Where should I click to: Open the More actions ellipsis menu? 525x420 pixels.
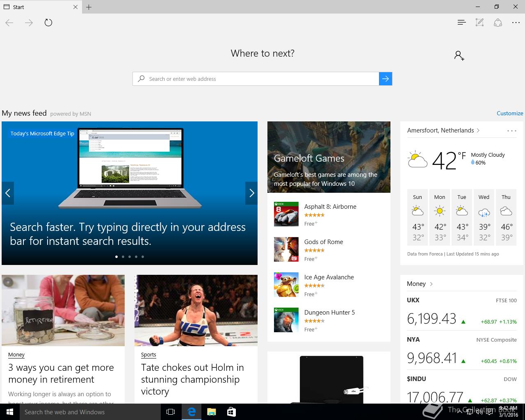516,23
